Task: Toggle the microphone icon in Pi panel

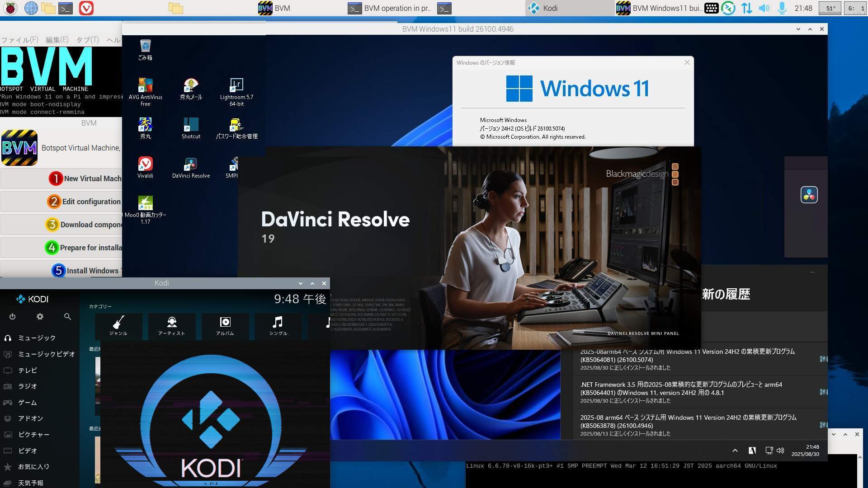Action: click(x=782, y=8)
